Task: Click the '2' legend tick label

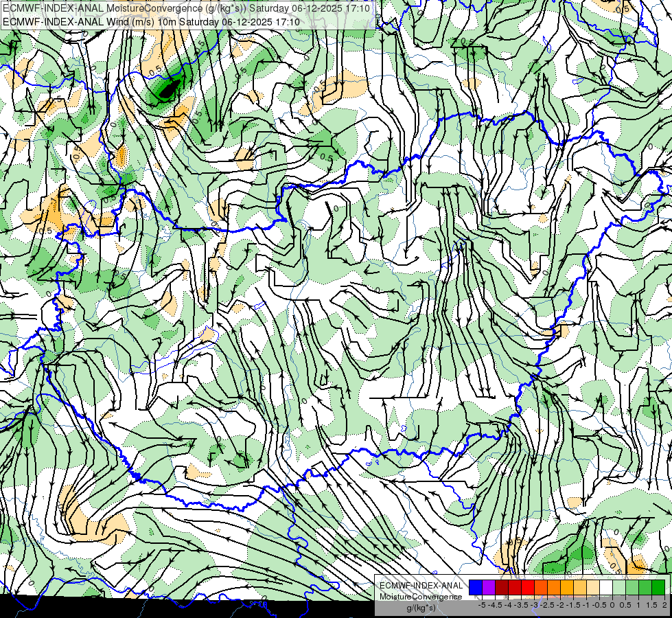Action: pyautogui.click(x=664, y=605)
